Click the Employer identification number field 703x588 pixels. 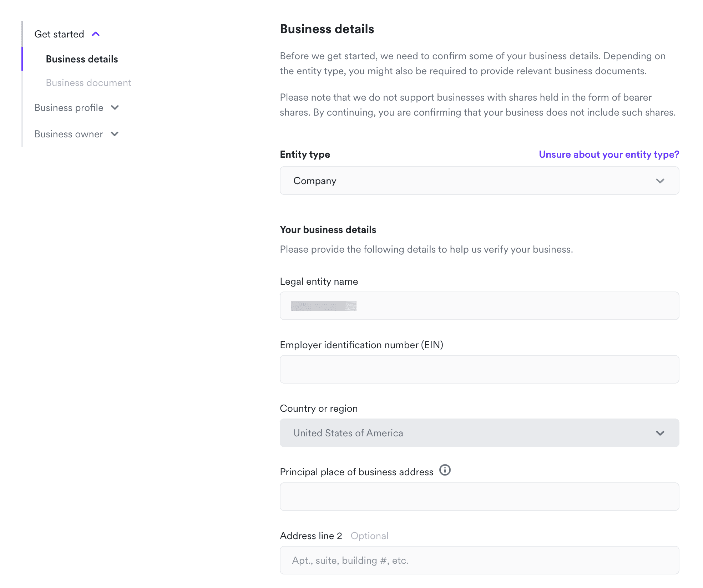[x=479, y=369]
